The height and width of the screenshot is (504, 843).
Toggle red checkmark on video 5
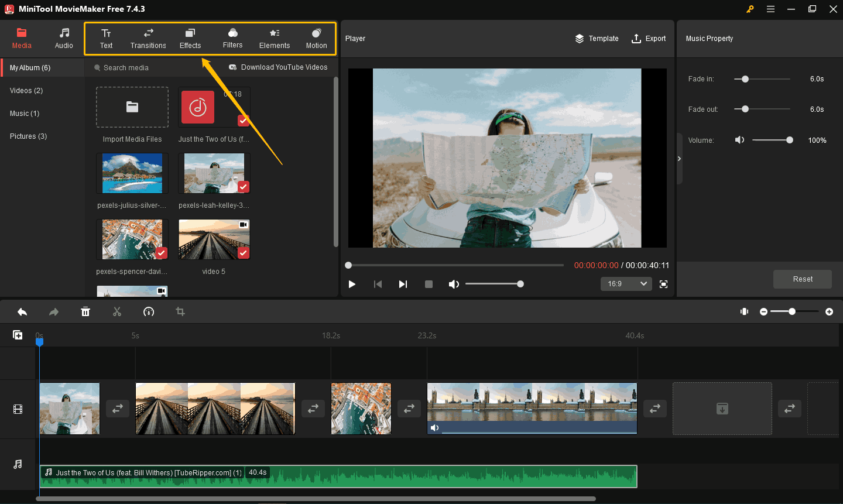click(x=244, y=253)
